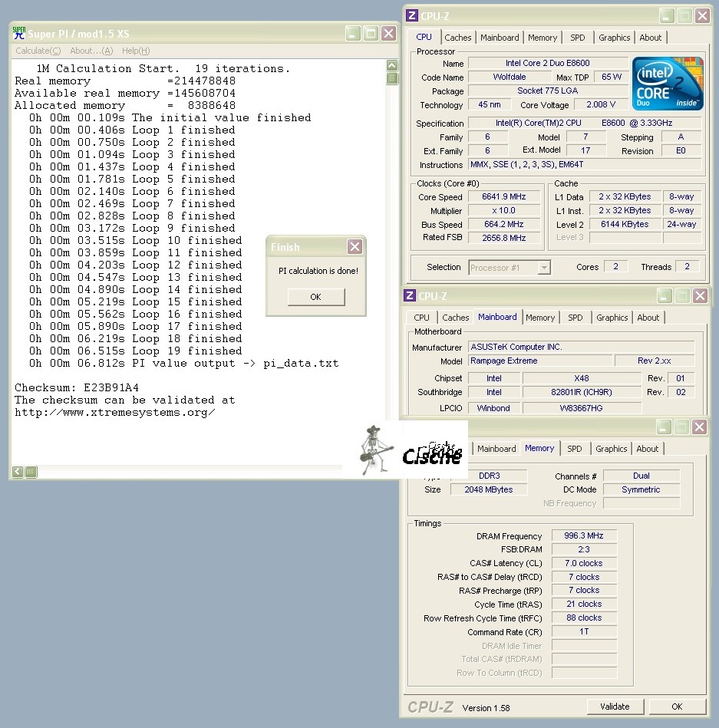Open the Processor #1 selection dropdown
Image resolution: width=719 pixels, height=728 pixels.
pyautogui.click(x=544, y=268)
